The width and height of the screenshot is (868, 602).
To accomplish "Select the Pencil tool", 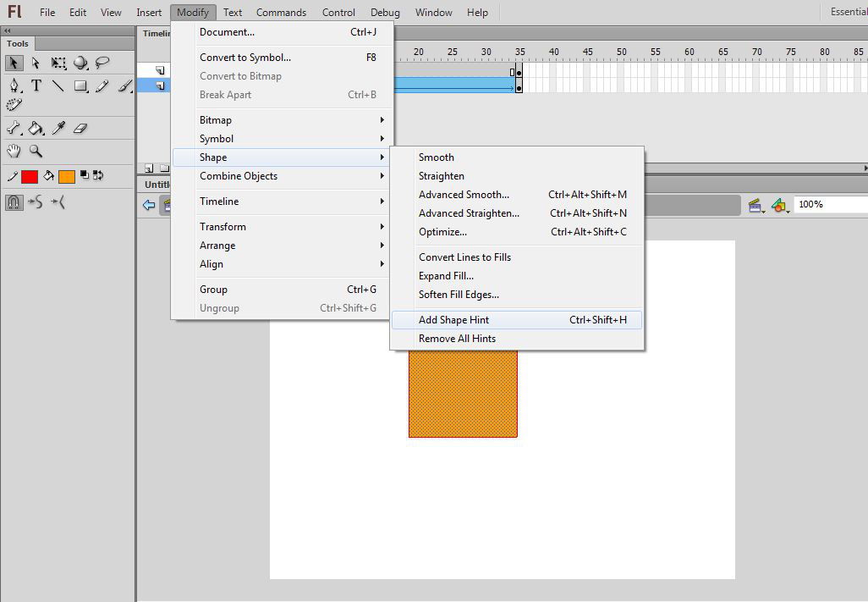I will [x=102, y=86].
